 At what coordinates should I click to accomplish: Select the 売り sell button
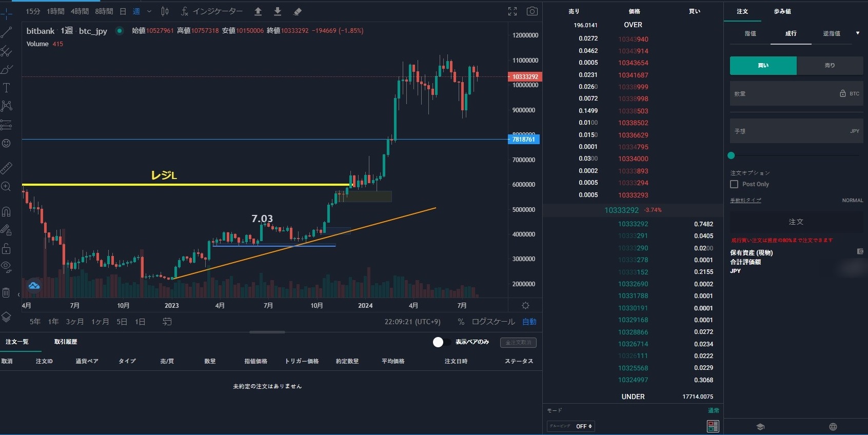tap(830, 66)
